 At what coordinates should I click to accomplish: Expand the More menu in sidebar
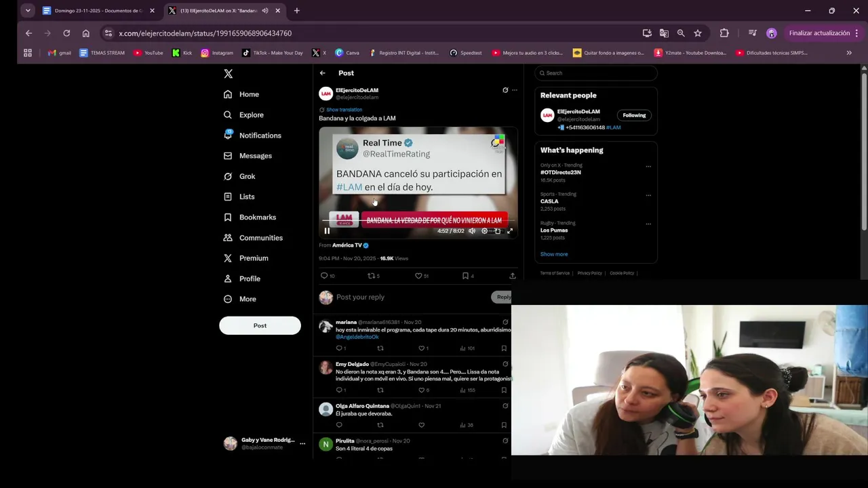239,299
